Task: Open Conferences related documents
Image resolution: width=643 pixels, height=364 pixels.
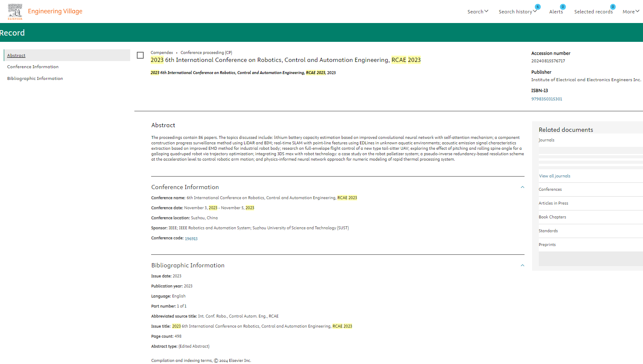Action: point(550,190)
